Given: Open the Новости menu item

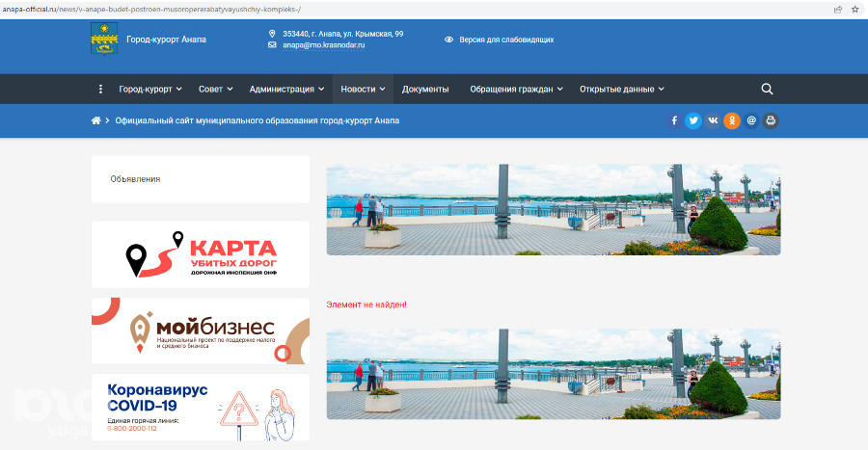Looking at the screenshot, I should click(x=363, y=89).
